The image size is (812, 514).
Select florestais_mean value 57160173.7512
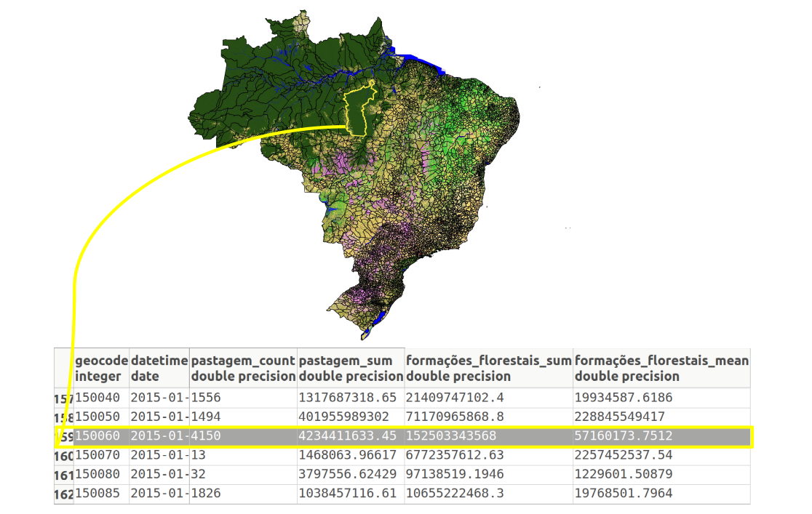pyautogui.click(x=624, y=435)
